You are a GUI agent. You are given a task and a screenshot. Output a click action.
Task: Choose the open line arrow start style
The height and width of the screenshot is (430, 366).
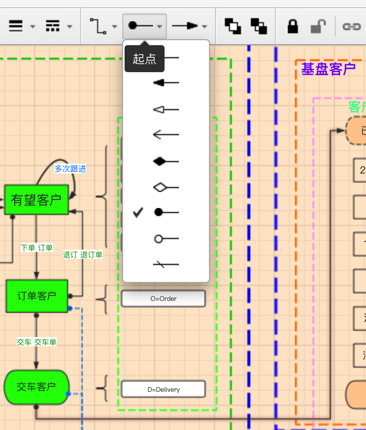point(166,135)
